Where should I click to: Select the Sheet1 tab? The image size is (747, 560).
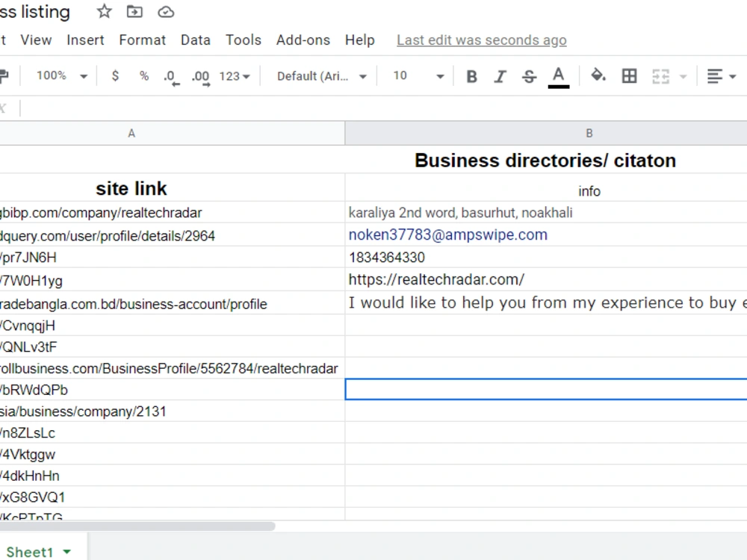(x=30, y=552)
